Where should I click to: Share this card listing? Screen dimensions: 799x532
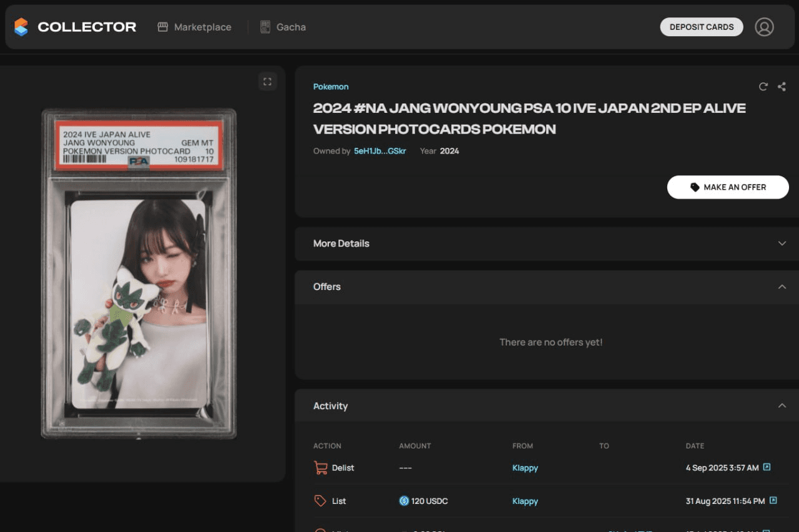coord(782,87)
